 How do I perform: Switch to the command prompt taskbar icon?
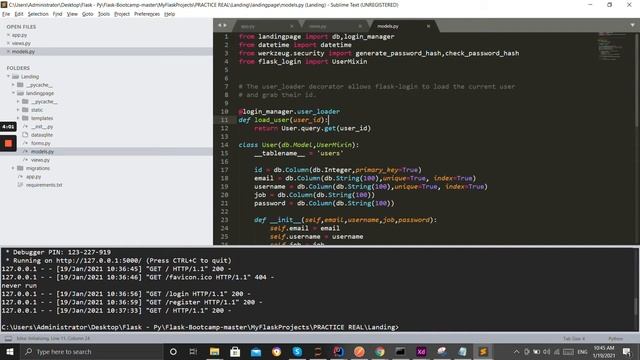coord(400,351)
